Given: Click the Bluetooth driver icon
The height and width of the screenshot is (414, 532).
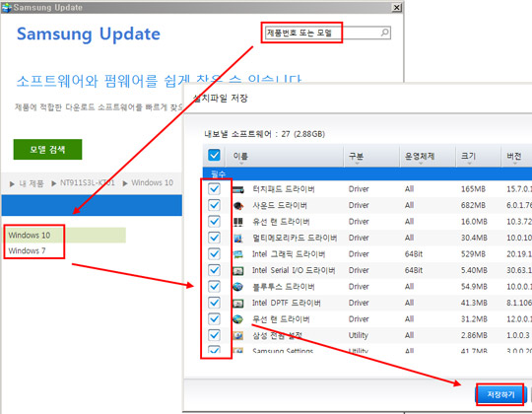Looking at the screenshot, I should coord(238,287).
